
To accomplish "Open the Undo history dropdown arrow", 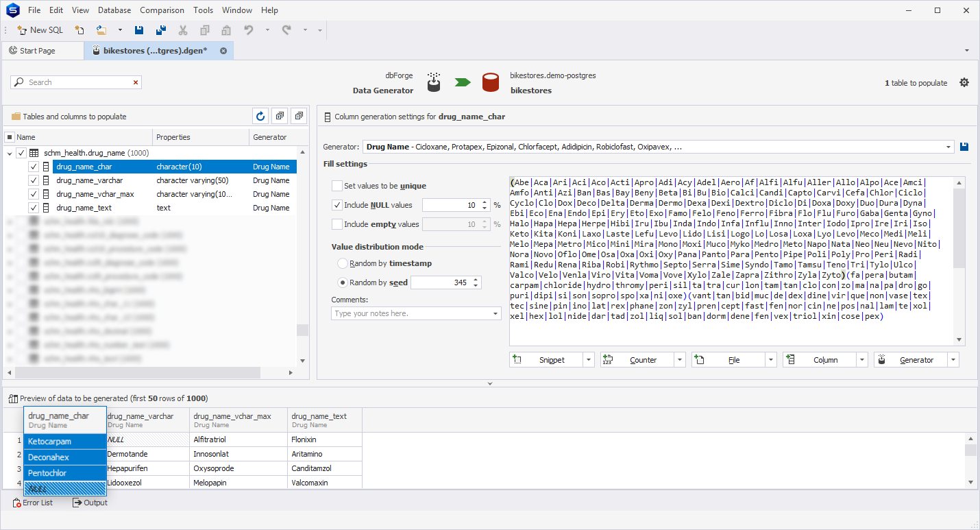I will [x=267, y=30].
